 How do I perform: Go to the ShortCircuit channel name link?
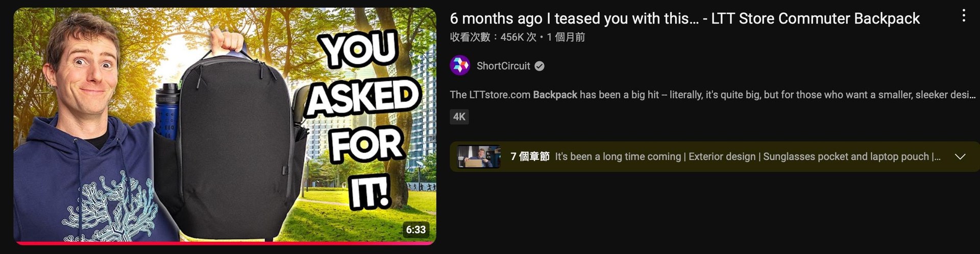coord(503,66)
